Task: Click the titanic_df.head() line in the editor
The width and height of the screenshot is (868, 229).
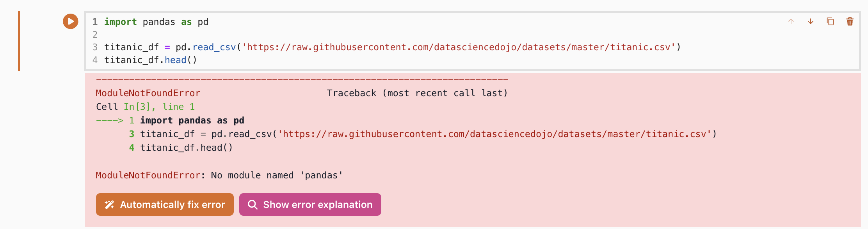Action: point(150,60)
